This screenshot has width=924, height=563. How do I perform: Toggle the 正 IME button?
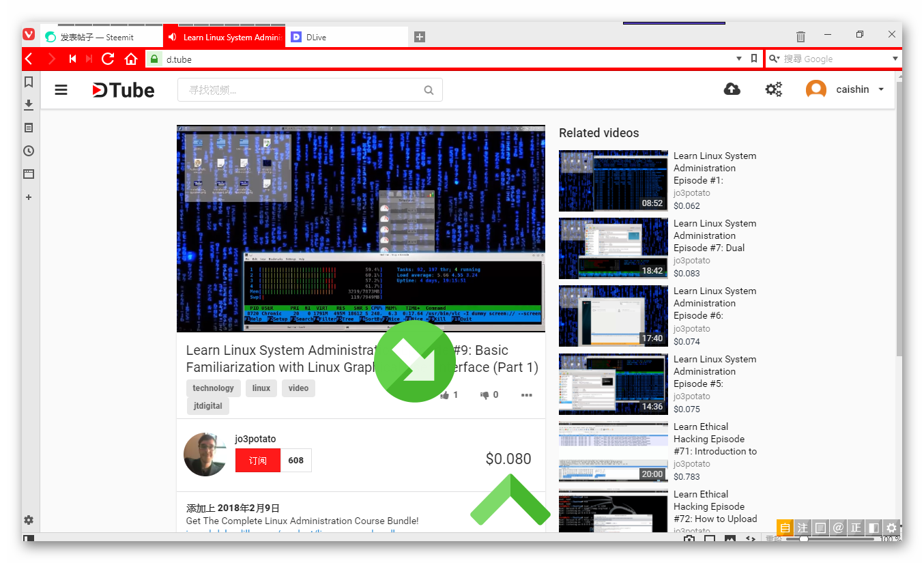click(856, 528)
